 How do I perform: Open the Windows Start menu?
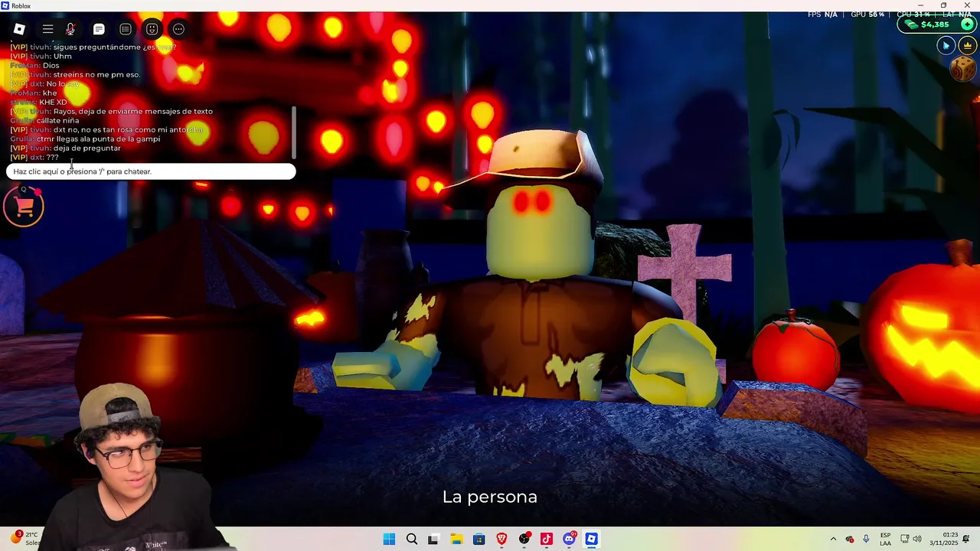pyautogui.click(x=389, y=539)
